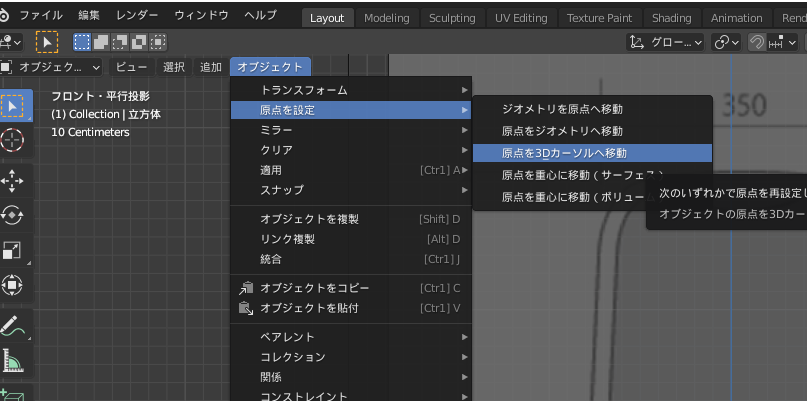Open the transform orientation グロー... dropdown

665,42
